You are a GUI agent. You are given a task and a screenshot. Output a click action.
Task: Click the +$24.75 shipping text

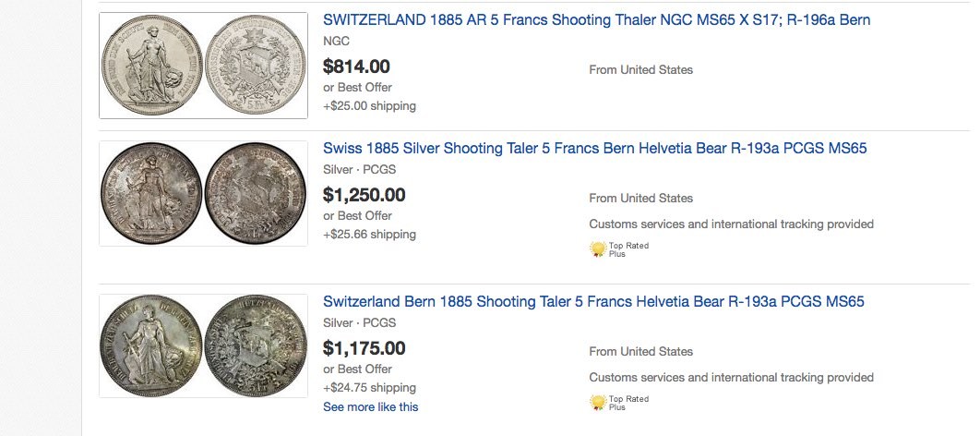pos(369,387)
